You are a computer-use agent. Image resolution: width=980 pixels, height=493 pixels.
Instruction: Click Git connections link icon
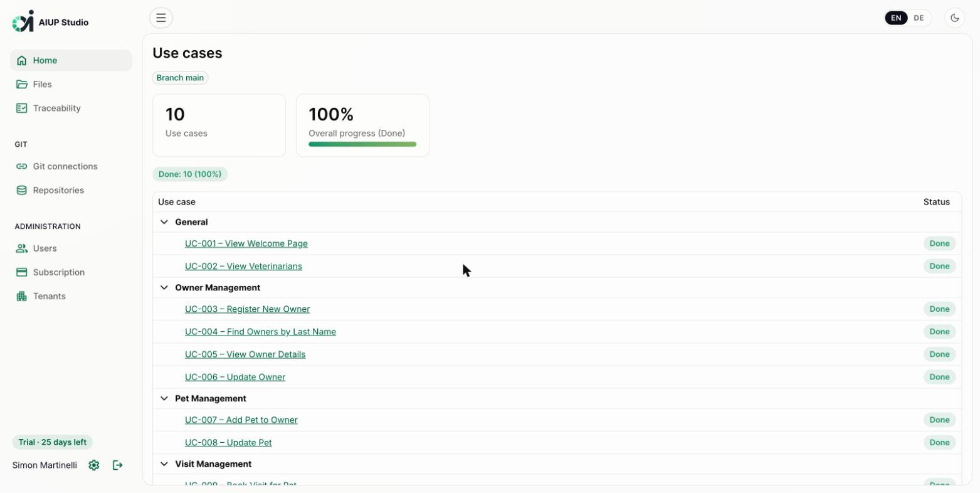[22, 166]
